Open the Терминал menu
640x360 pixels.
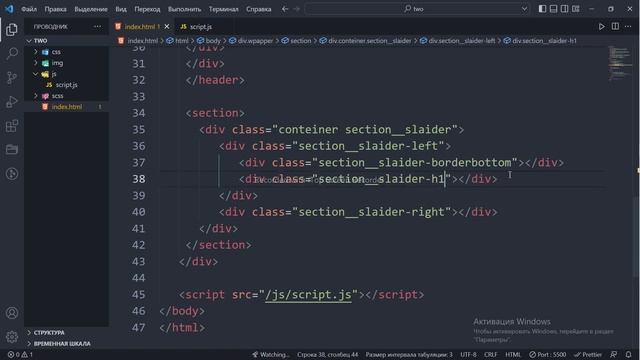[224, 9]
